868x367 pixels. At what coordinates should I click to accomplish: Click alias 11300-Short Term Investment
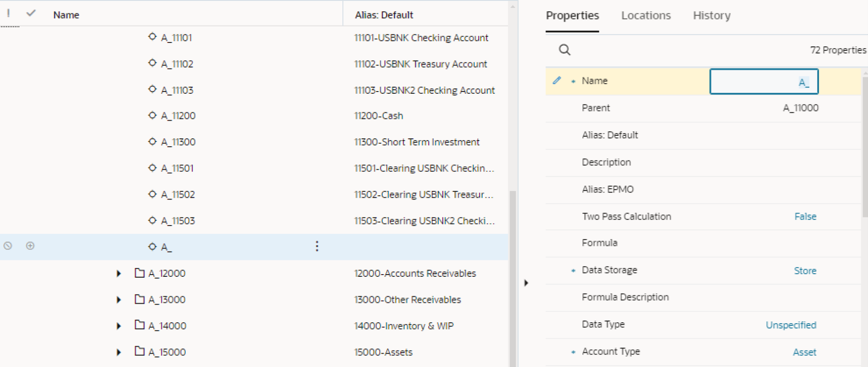click(417, 142)
